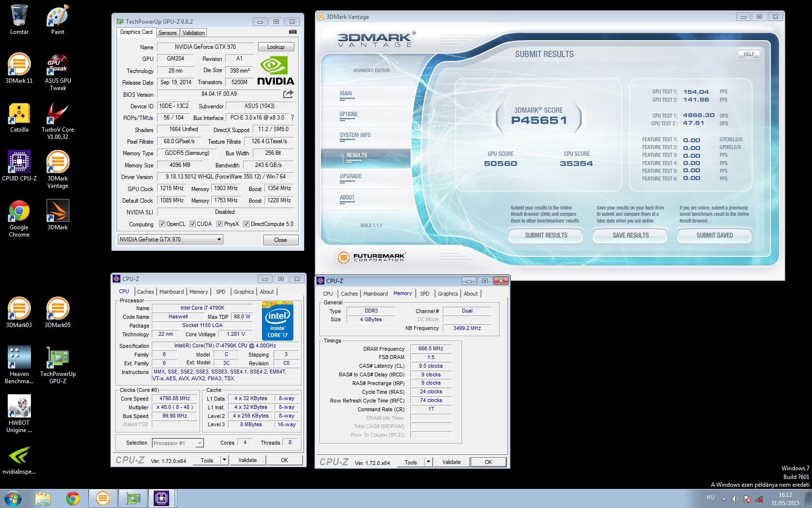Screen dimensions: 812x508
Task: Expand Tools dropdown arrow in CPU tab window
Action: [224, 460]
